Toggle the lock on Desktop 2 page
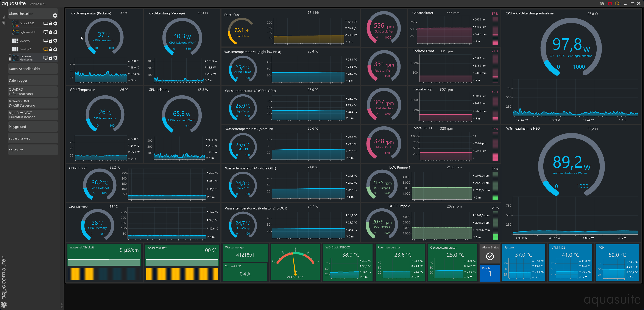This screenshot has height=310, width=644. [x=50, y=50]
